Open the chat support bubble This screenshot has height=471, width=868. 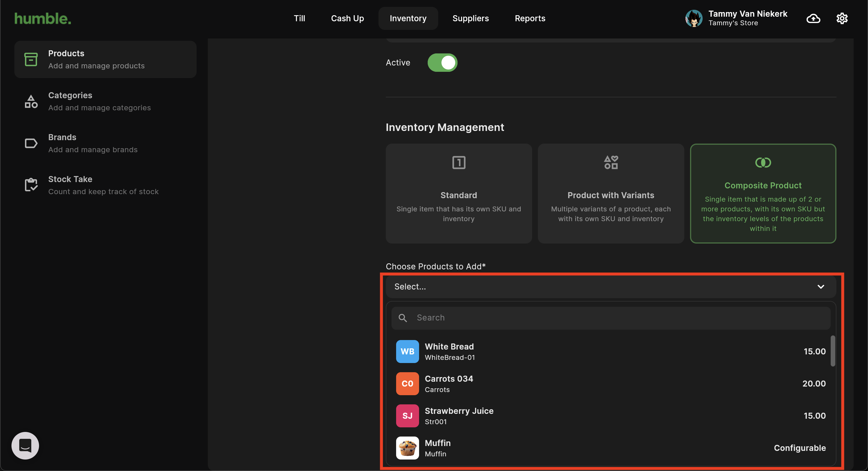click(x=25, y=445)
